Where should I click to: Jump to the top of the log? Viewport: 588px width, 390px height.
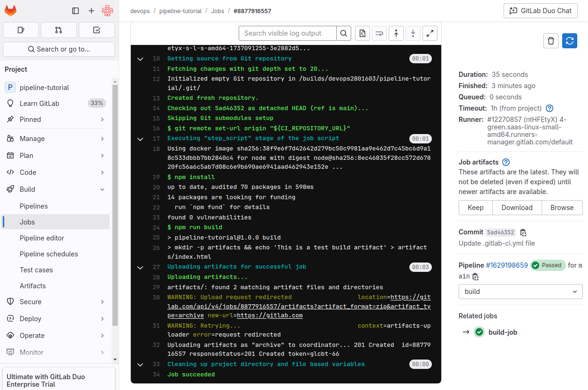(x=396, y=33)
